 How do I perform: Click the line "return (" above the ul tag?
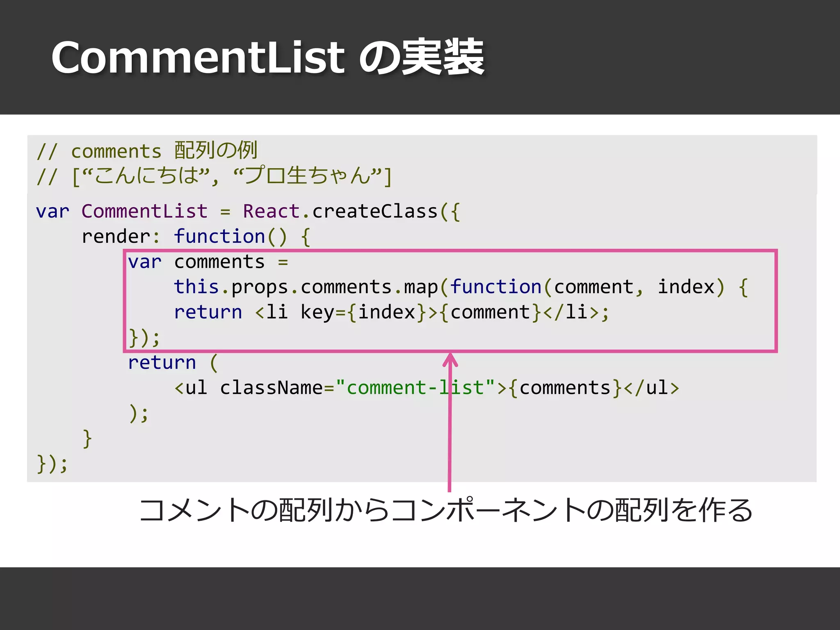(x=173, y=363)
